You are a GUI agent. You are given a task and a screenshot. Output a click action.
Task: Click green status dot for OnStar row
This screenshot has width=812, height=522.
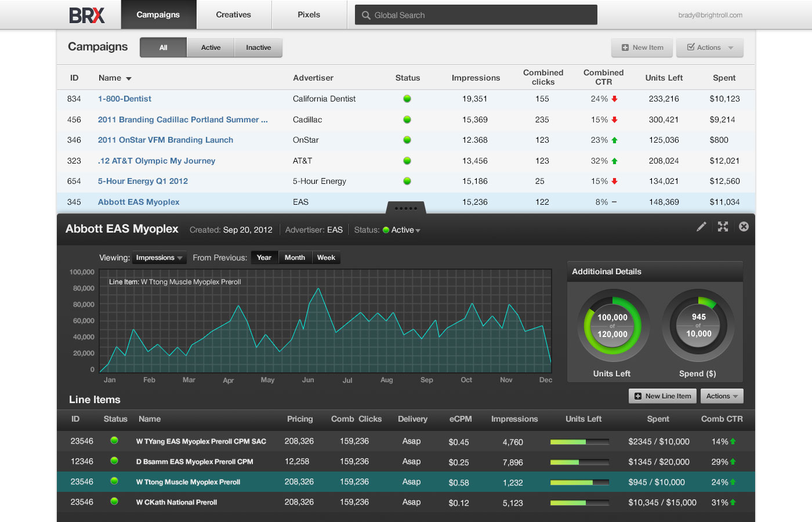pyautogui.click(x=407, y=140)
